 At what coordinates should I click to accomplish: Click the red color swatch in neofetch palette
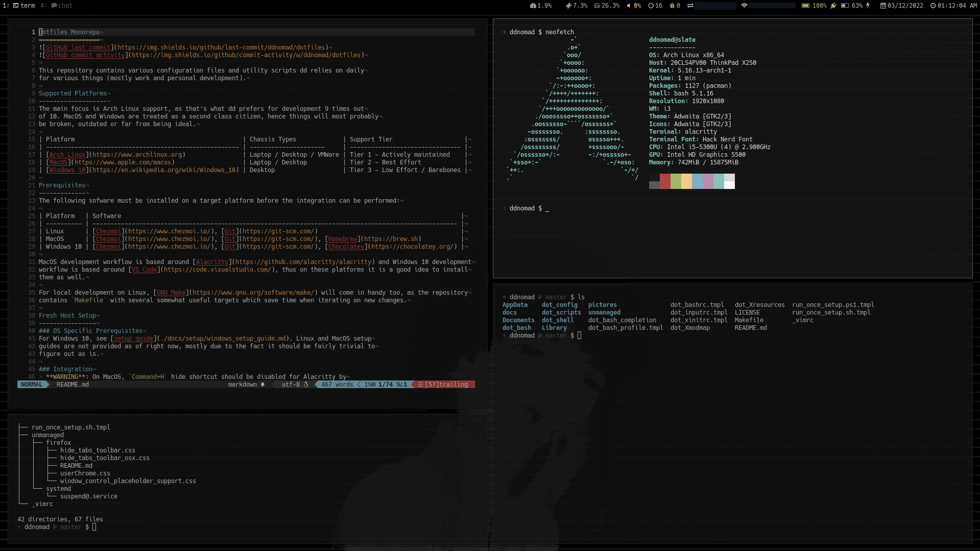[665, 181]
